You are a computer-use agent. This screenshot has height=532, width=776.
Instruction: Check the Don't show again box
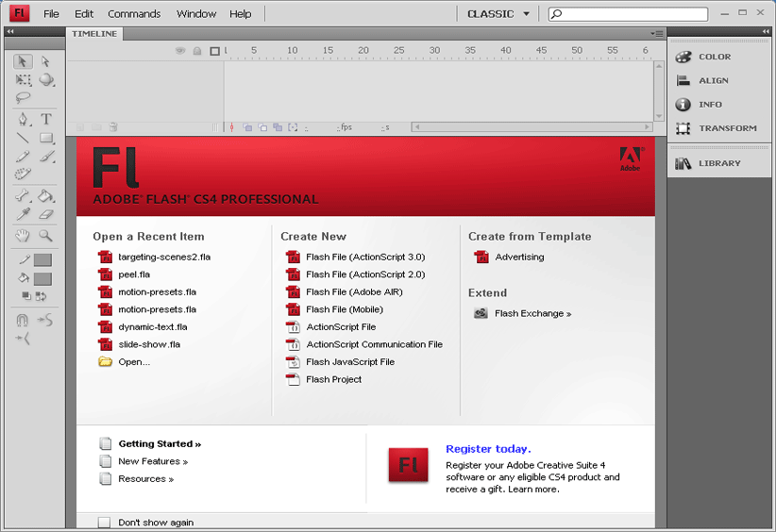(x=104, y=523)
